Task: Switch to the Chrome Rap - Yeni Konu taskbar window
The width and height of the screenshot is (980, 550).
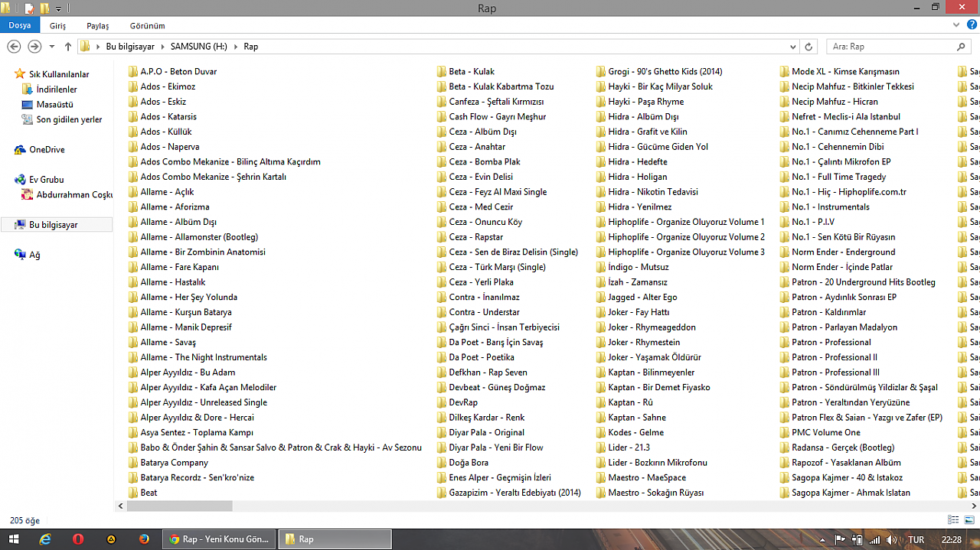Action: click(x=220, y=539)
